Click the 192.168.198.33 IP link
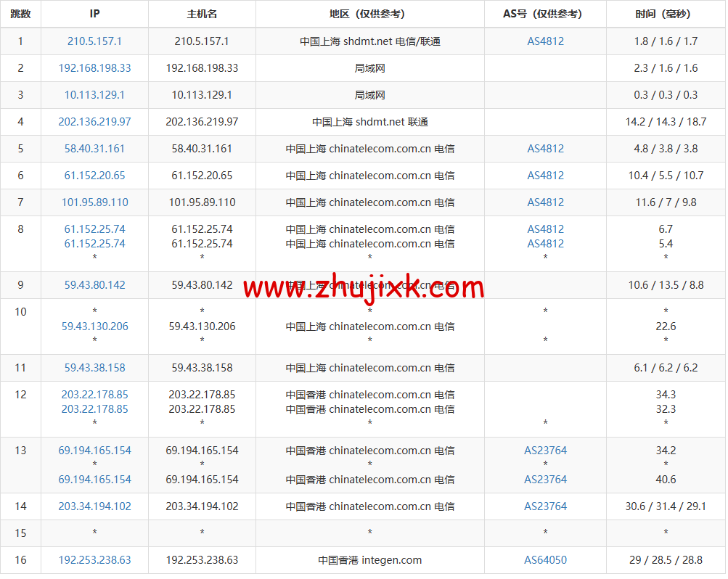 point(94,68)
